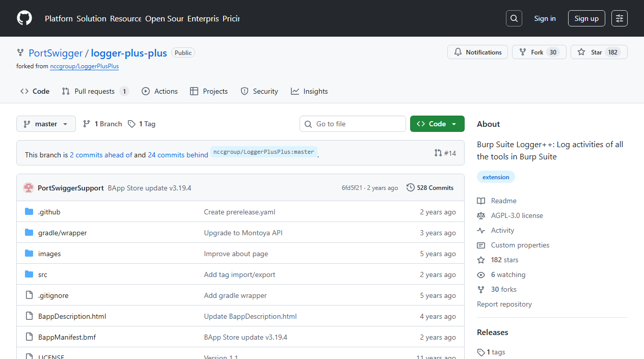Click the fork icon beside 30 forks
Viewport: 644px width, 359px height.
pyautogui.click(x=481, y=289)
